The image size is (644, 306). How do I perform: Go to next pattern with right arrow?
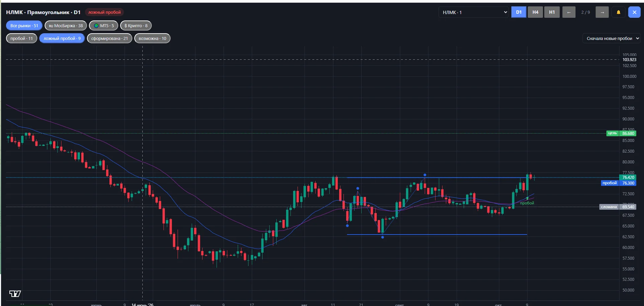(602, 12)
